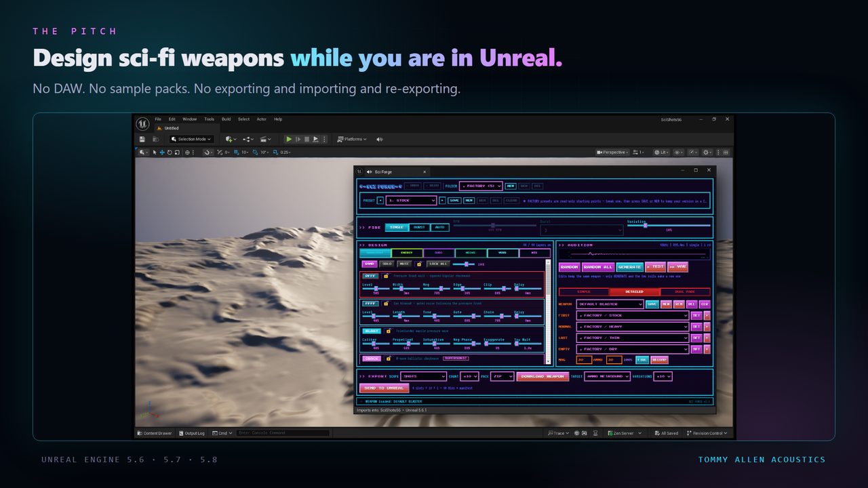Open the Output Log panel

[192, 433]
